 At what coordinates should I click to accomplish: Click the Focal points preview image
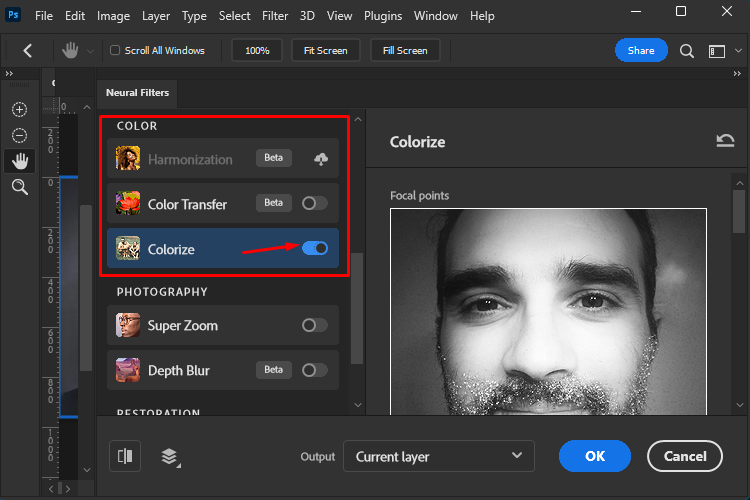pos(548,311)
